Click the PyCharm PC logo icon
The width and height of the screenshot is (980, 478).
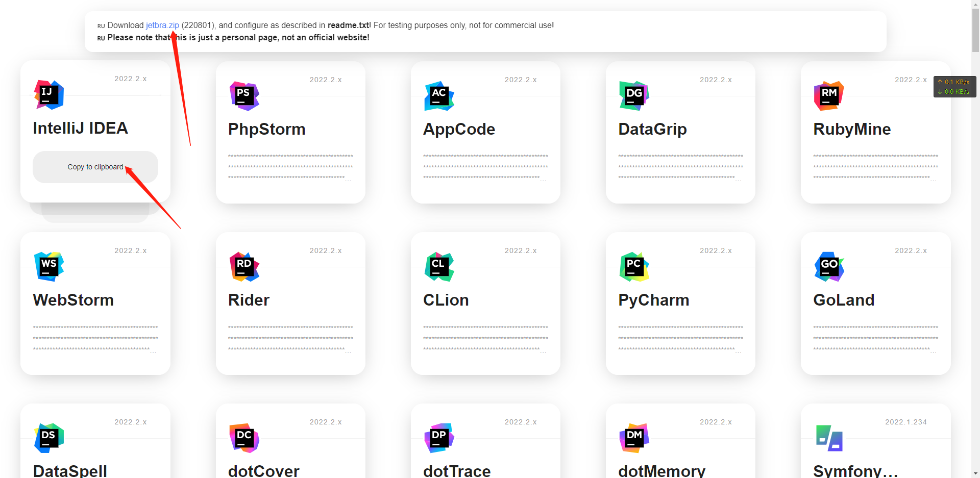click(x=634, y=267)
